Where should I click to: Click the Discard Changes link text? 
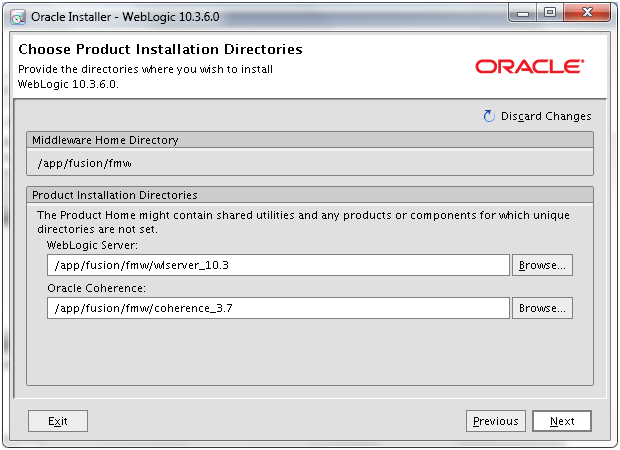click(x=546, y=116)
